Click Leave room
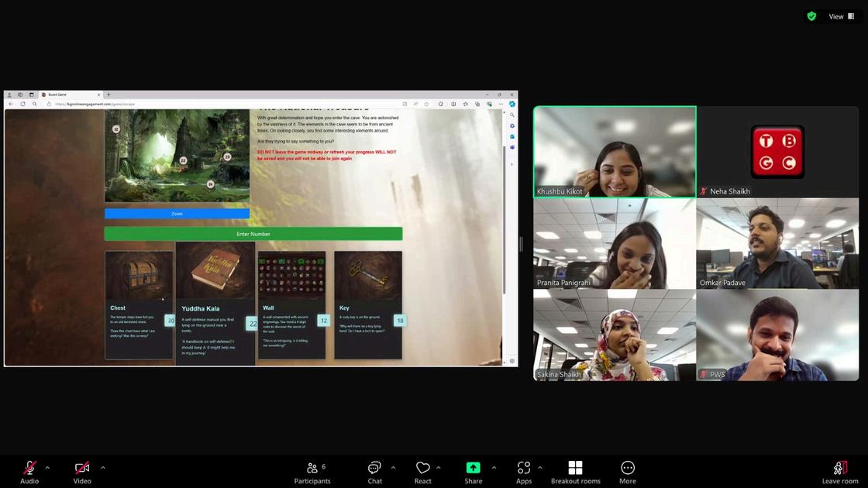Screen dimensions: 868x488 coord(840,473)
